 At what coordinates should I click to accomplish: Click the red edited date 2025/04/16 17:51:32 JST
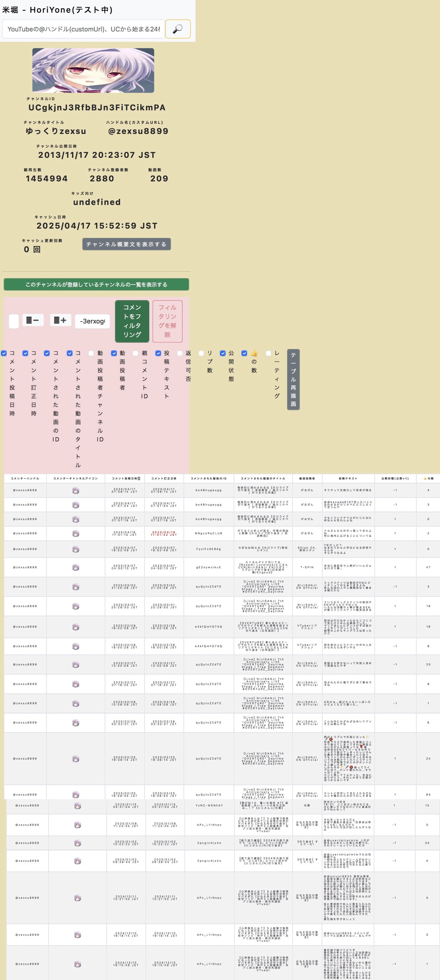click(x=164, y=533)
